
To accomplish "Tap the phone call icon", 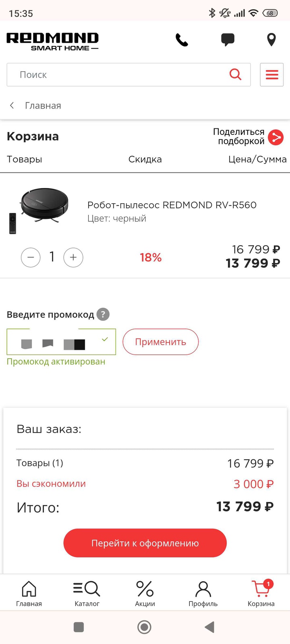I will click(x=182, y=40).
